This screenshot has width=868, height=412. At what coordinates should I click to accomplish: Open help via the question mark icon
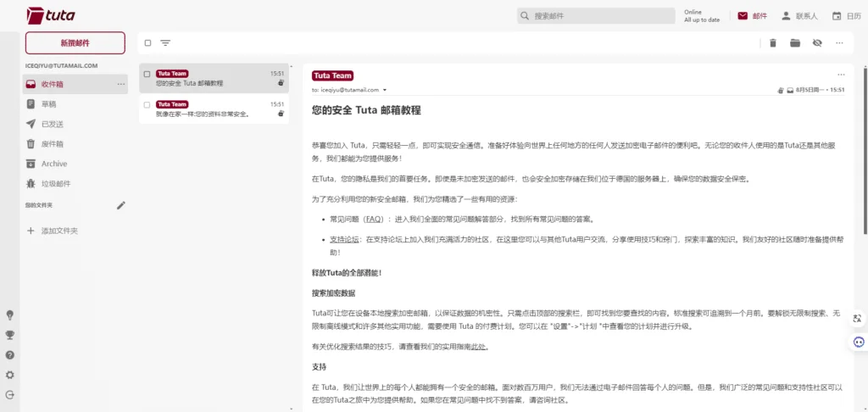9,355
